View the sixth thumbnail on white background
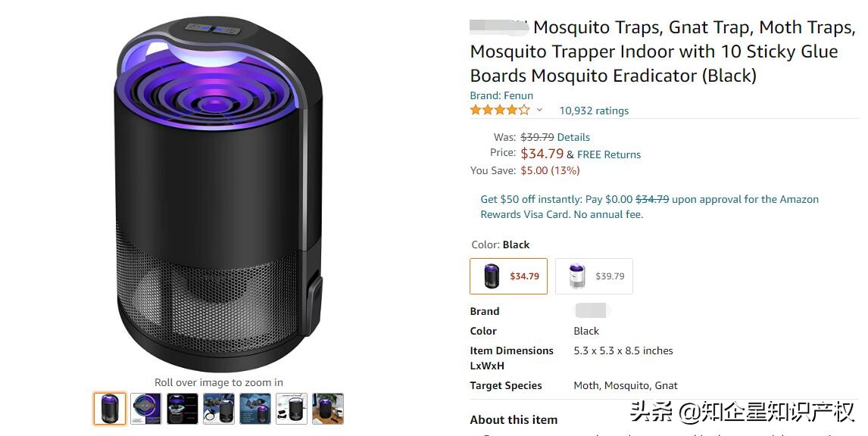This screenshot has height=436, width=868. click(292, 409)
